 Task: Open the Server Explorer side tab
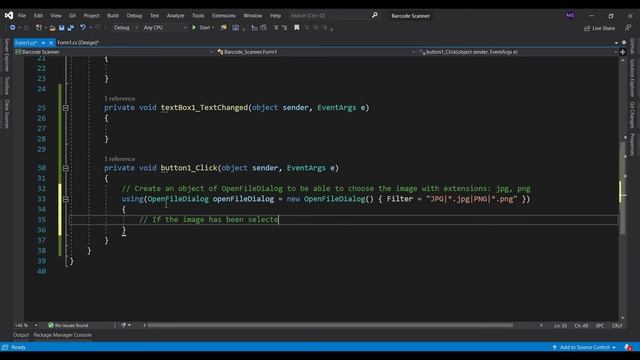(7, 55)
